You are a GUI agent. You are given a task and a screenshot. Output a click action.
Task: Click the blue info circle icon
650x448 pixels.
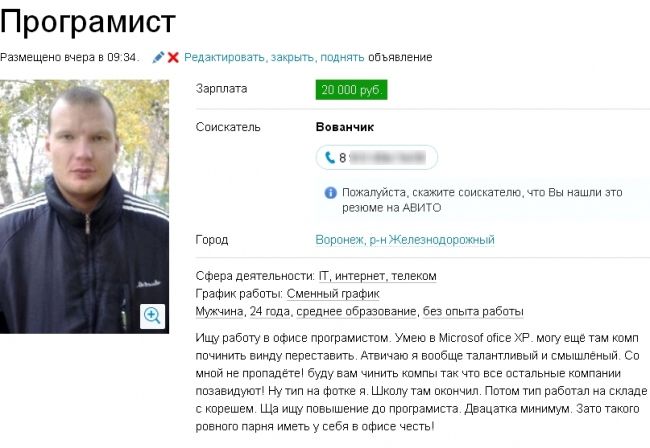[330, 193]
